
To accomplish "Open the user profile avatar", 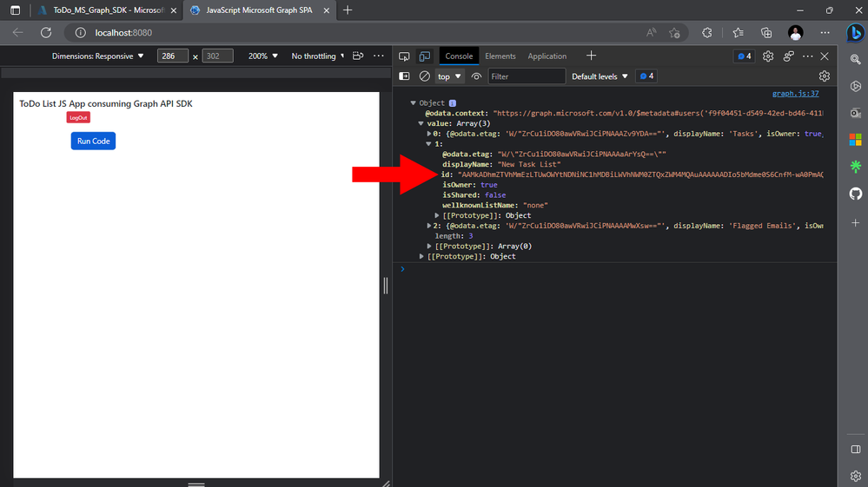I will [x=796, y=33].
